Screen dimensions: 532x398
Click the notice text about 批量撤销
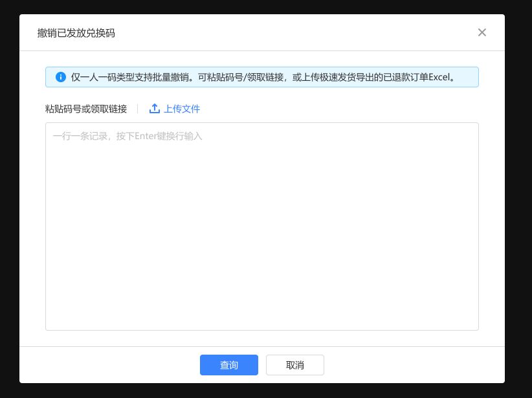(x=263, y=78)
